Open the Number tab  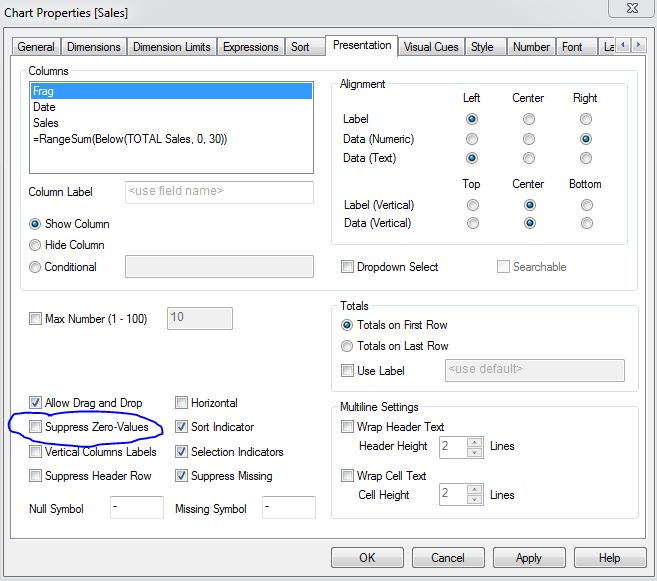(531, 47)
